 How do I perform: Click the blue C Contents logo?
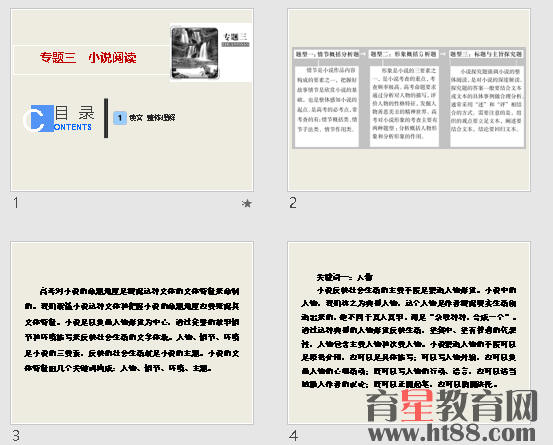coord(58,119)
